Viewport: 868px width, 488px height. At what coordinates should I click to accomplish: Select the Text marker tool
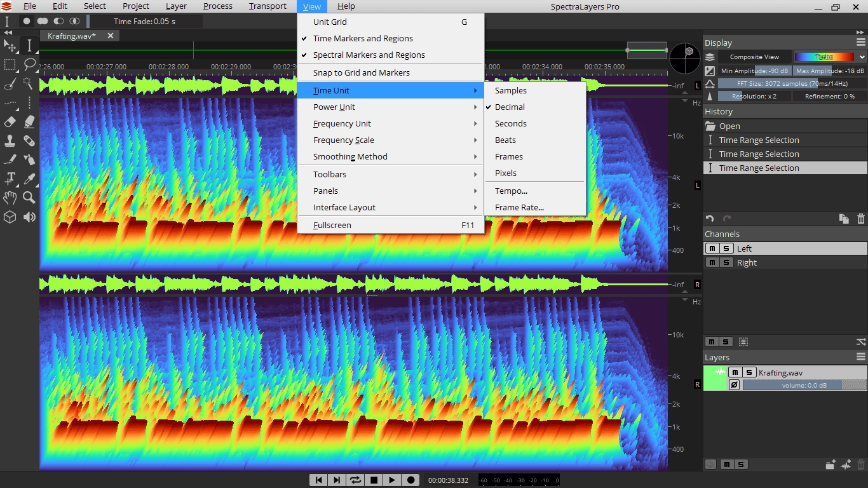pyautogui.click(x=10, y=179)
